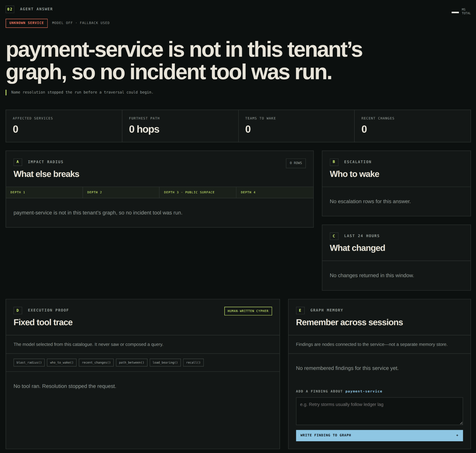Viewport: 476px width, 453px height.
Task: Click the 'What else breaks' heading
Action: click(46, 174)
